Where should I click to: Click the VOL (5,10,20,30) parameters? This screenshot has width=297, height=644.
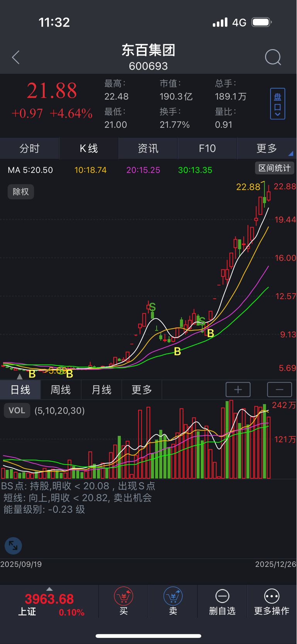coord(59,410)
